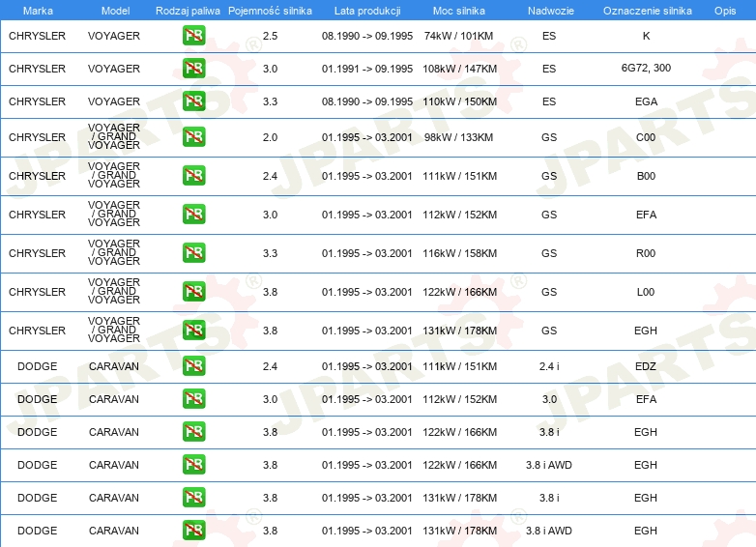The height and width of the screenshot is (547, 756).
Task: Select engine code 'EDZ'
Action: point(646,366)
